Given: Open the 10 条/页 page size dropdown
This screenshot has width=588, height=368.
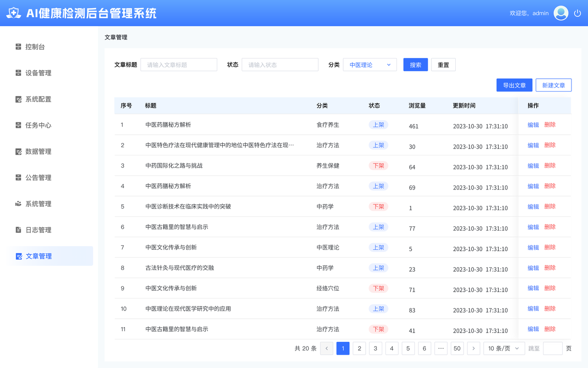Looking at the screenshot, I should coord(503,348).
